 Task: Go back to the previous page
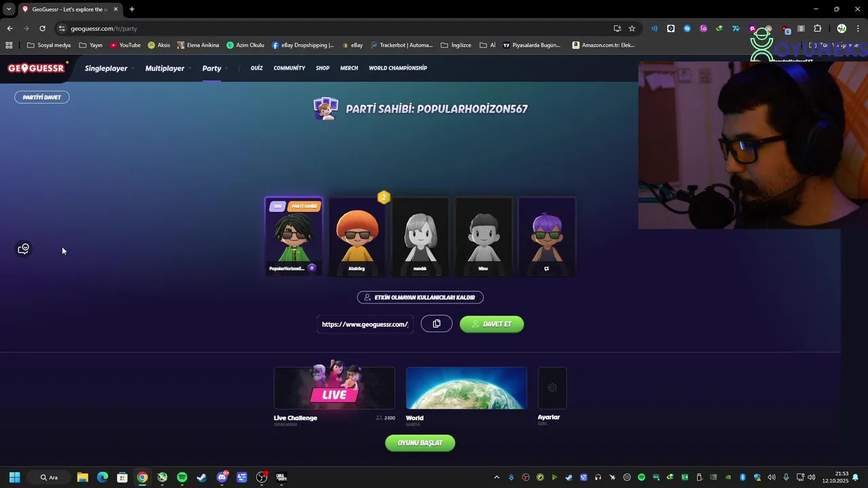9,28
